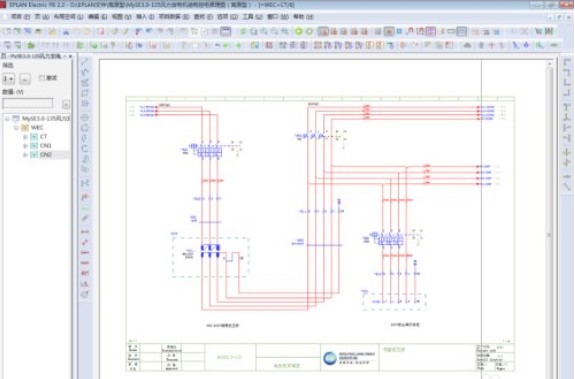This screenshot has height=379, width=575.
Task: Select the Circle drawing tool
Action: click(85, 117)
